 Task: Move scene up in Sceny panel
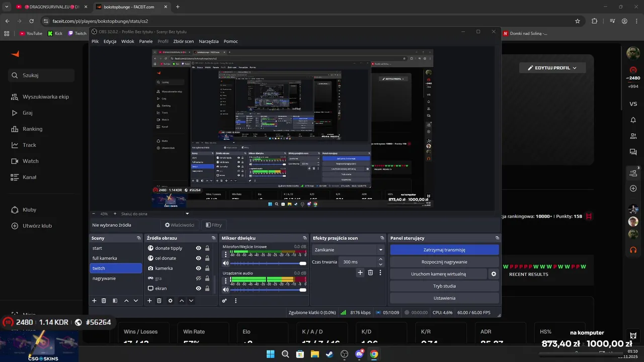(x=126, y=301)
